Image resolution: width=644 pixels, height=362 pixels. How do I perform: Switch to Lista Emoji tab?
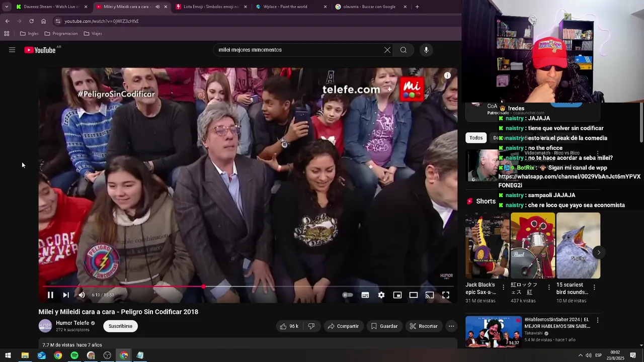[x=211, y=7]
